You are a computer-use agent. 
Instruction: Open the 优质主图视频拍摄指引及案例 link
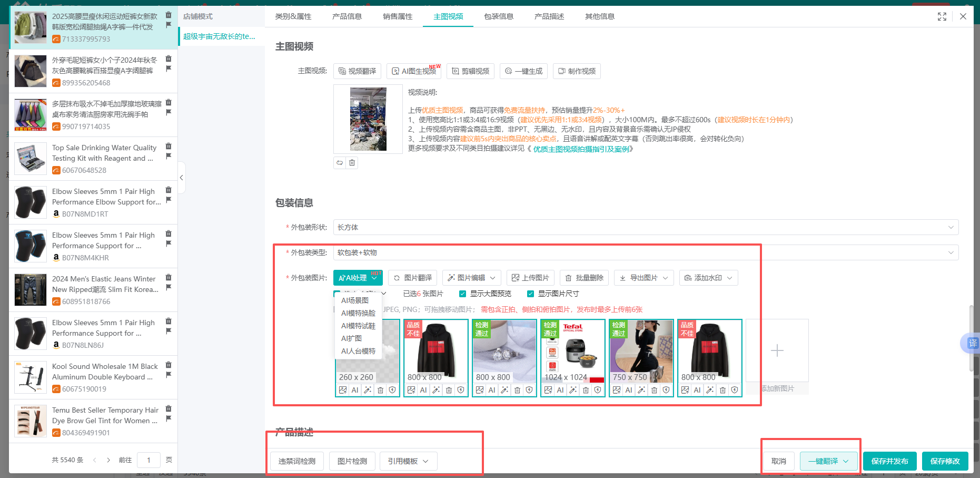[581, 149]
